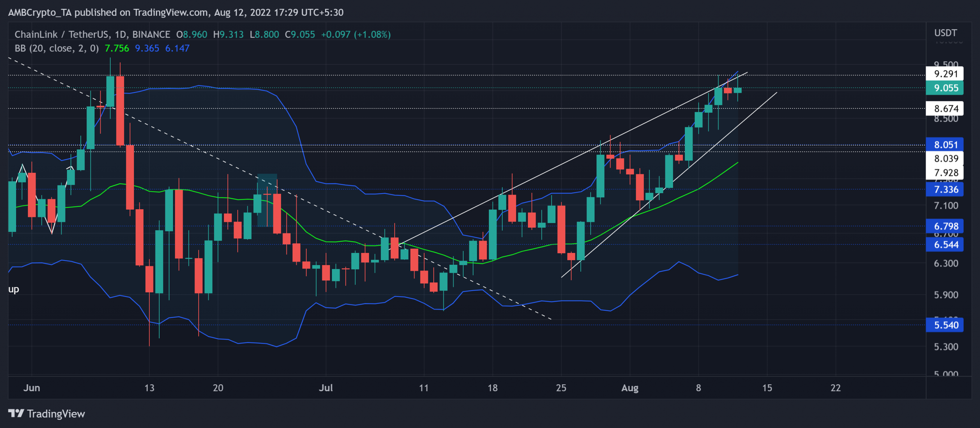Image resolution: width=980 pixels, height=428 pixels.
Task: Click the high value H9.313
Action: coord(229,34)
